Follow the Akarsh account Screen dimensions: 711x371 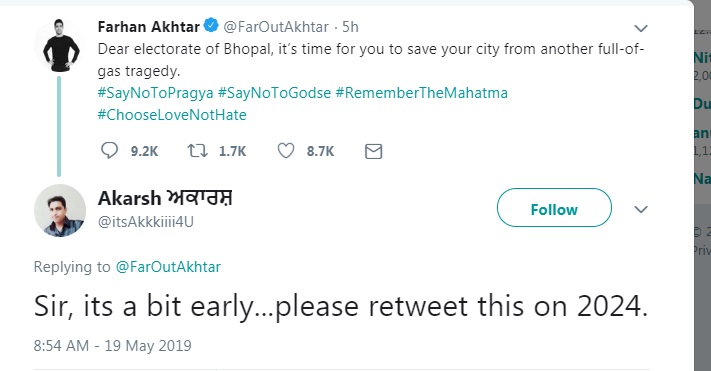pos(554,208)
